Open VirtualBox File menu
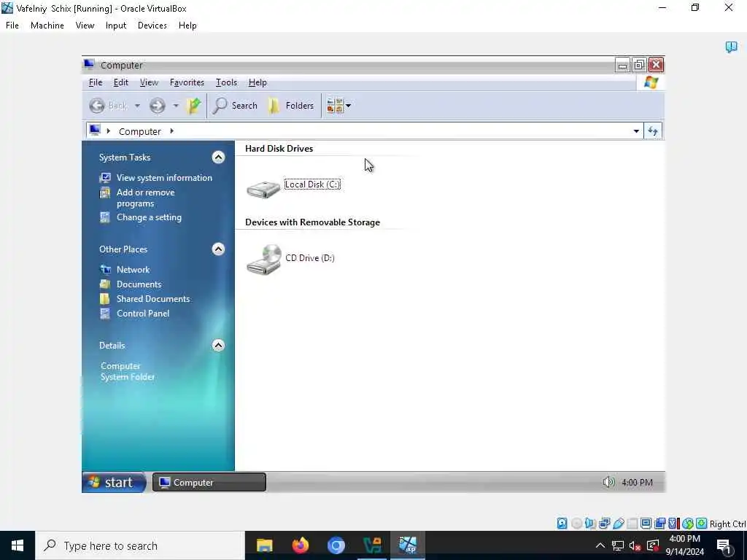The height and width of the screenshot is (560, 747). [12, 26]
